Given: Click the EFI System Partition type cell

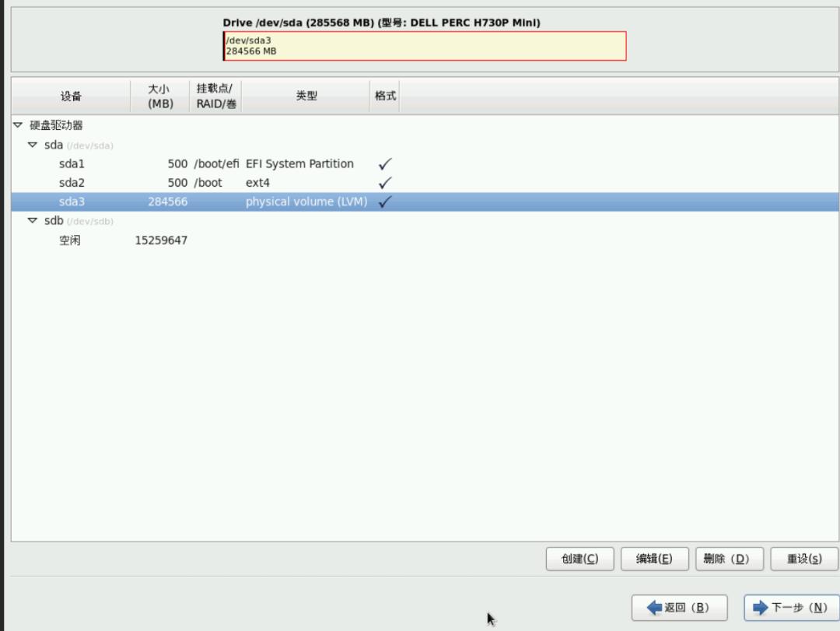Looking at the screenshot, I should 299,164.
